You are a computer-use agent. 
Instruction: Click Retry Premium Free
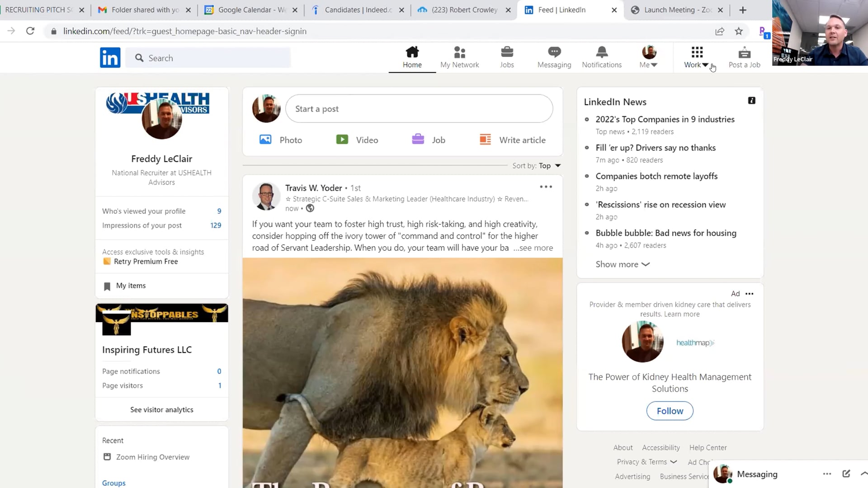(146, 261)
